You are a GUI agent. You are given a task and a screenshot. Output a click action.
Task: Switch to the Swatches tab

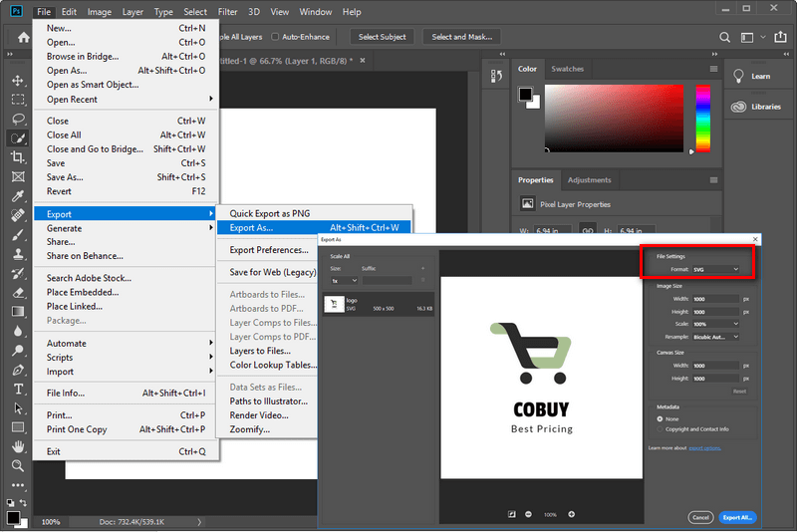point(567,69)
